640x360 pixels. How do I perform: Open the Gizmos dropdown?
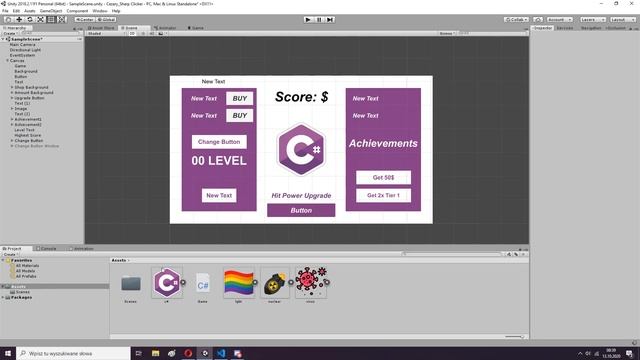tap(447, 33)
